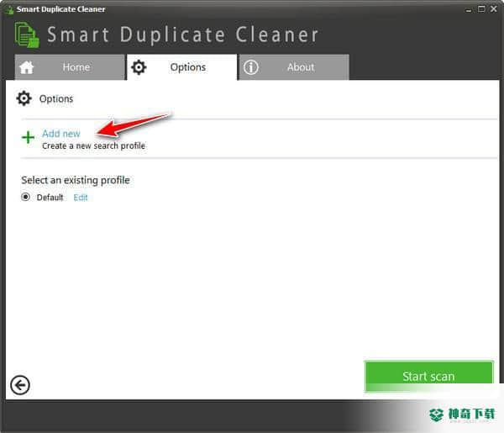Switch to the Options tab
The image size is (504, 433).
tap(182, 67)
